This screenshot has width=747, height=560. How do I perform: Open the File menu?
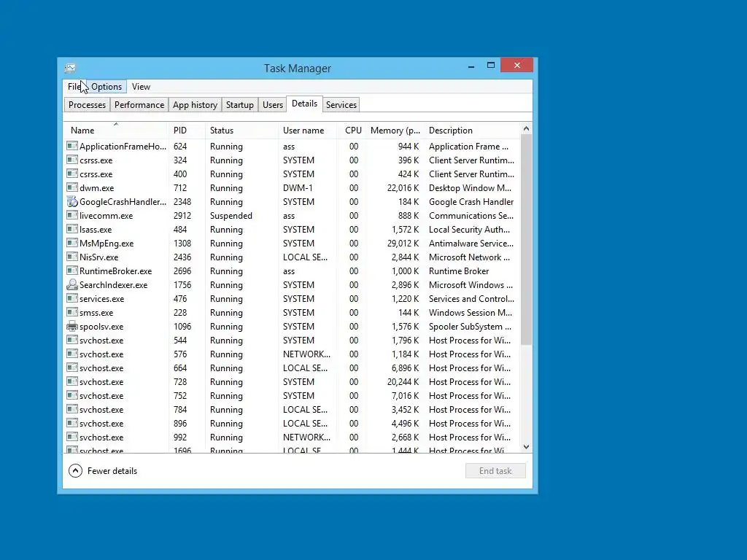tap(75, 87)
